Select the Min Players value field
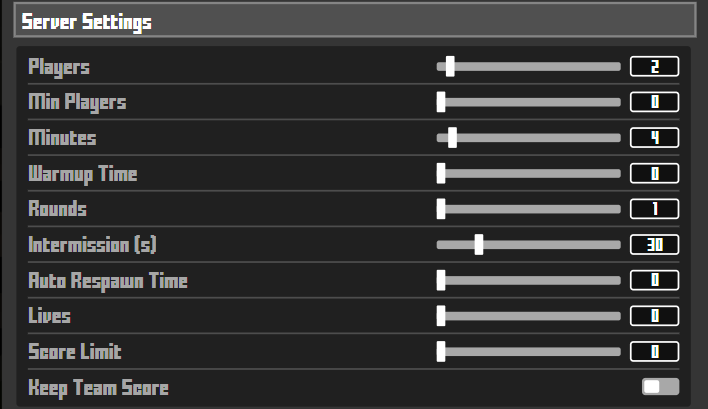708x409 pixels. 654,102
